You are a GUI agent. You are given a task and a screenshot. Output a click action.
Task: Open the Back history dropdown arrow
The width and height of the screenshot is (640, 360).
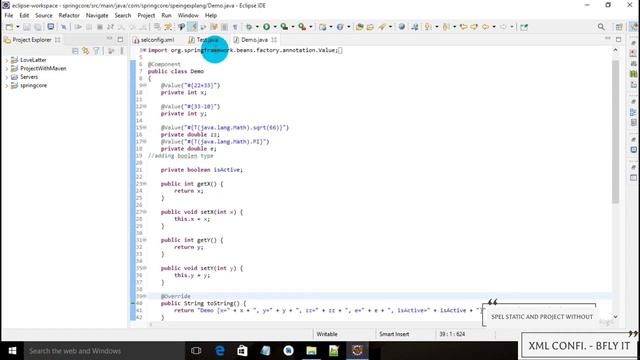(x=493, y=27)
